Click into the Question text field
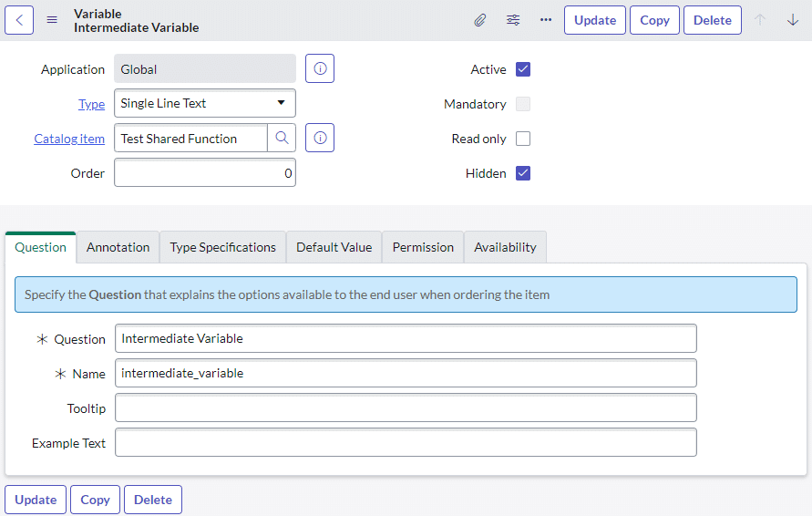The width and height of the screenshot is (812, 516). pos(406,339)
